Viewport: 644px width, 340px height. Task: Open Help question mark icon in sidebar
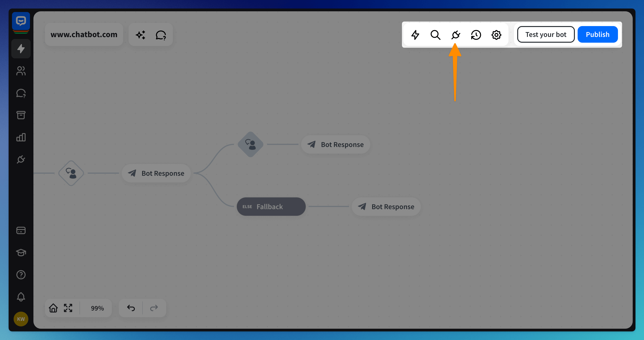tap(21, 275)
